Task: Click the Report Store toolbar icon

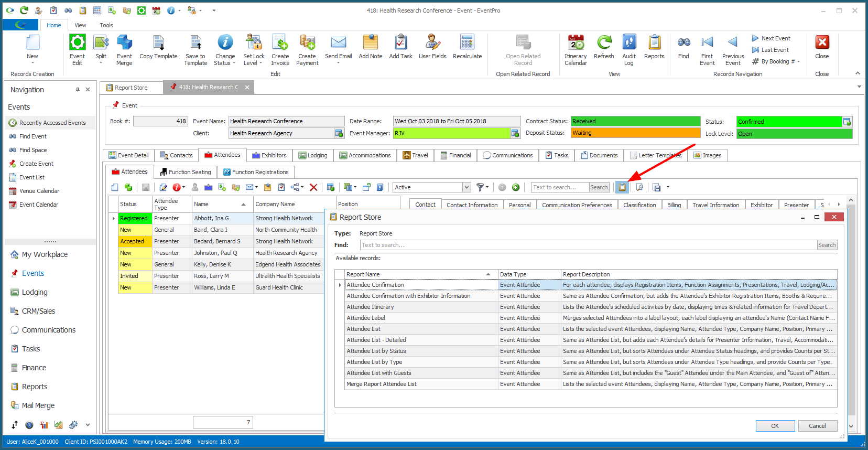Action: coord(622,187)
